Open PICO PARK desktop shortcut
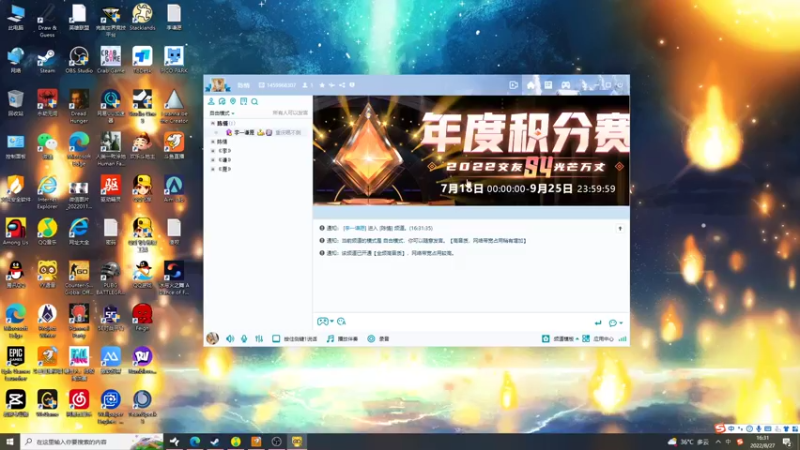 [174, 61]
